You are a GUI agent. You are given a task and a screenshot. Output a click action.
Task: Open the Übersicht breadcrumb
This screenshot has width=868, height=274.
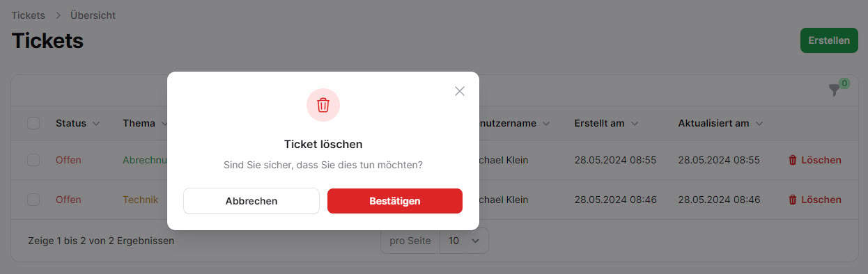point(93,15)
